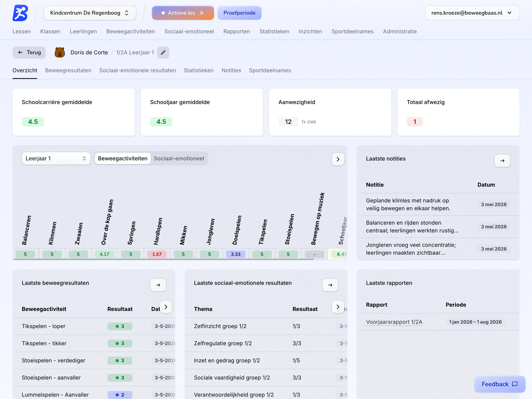
Task: Switch chart to Sociaal-emotioneel view
Action: [179, 158]
